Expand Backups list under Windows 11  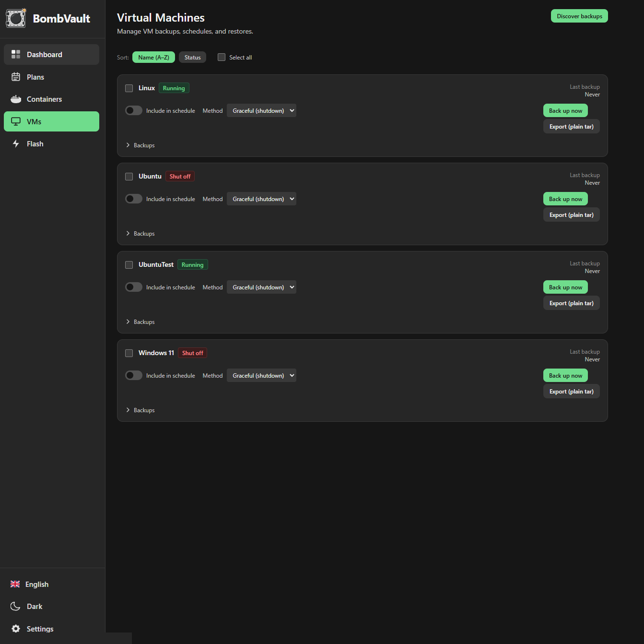click(x=140, y=410)
